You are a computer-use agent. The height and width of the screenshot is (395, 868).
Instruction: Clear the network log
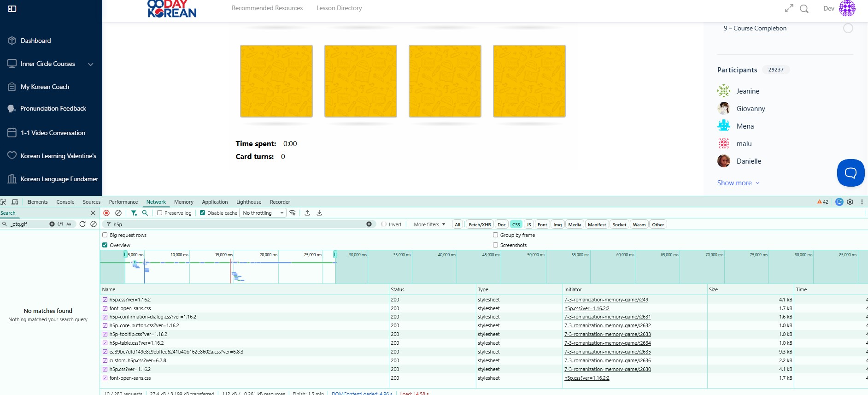pyautogui.click(x=118, y=213)
